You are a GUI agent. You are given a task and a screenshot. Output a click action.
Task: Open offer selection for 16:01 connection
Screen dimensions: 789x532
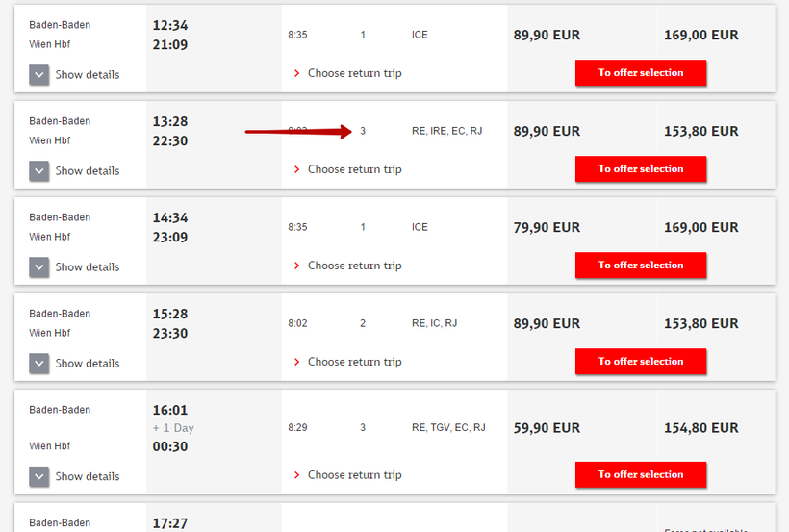click(x=641, y=474)
